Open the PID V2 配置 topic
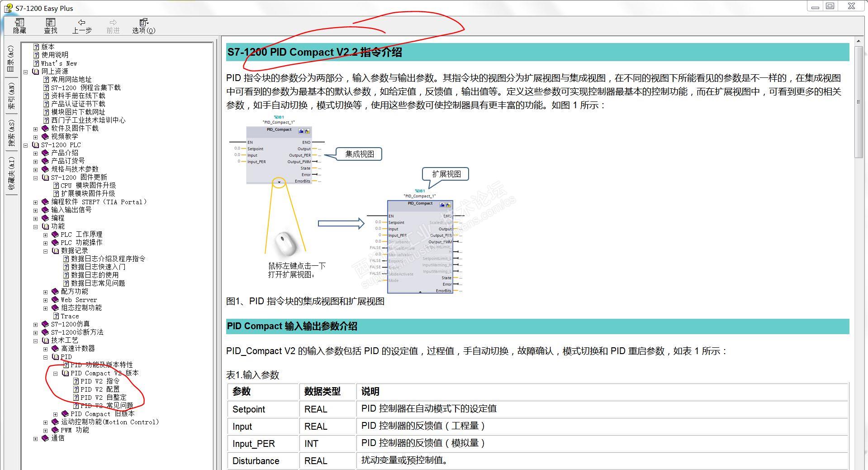Image resolution: width=868 pixels, height=470 pixels. coord(100,389)
